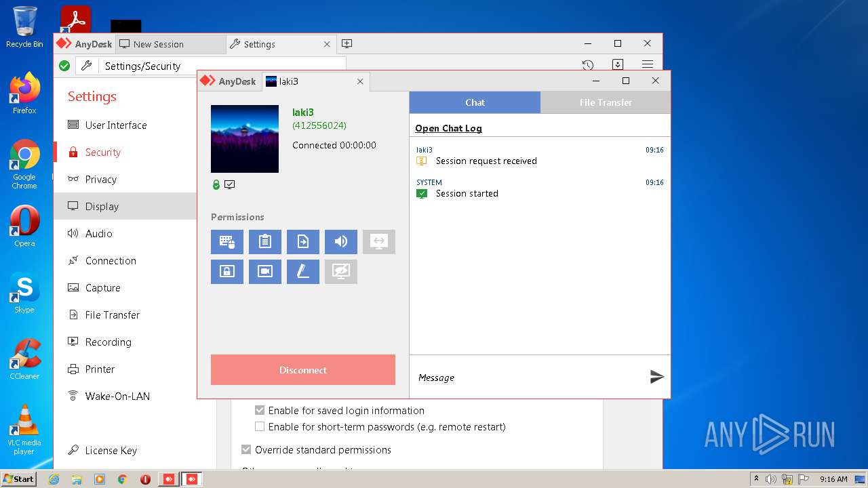Open Display settings section
The height and width of the screenshot is (488, 868).
125,207
